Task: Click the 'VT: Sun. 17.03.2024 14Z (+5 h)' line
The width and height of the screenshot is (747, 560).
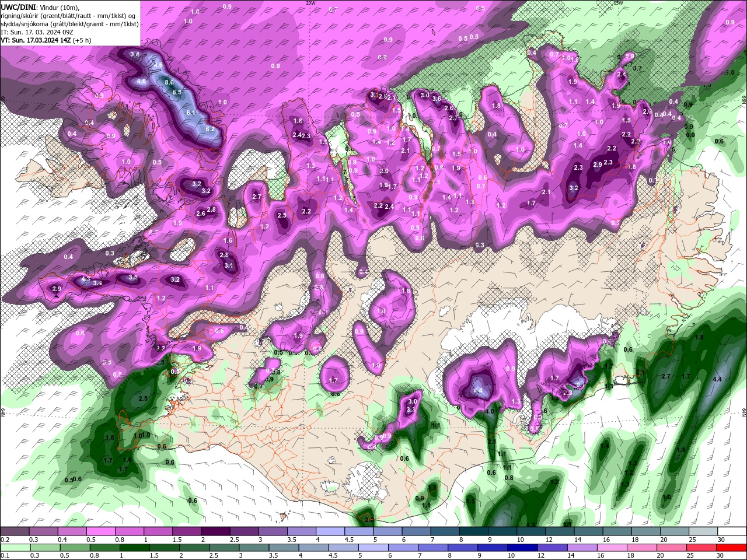Action: click(x=46, y=40)
